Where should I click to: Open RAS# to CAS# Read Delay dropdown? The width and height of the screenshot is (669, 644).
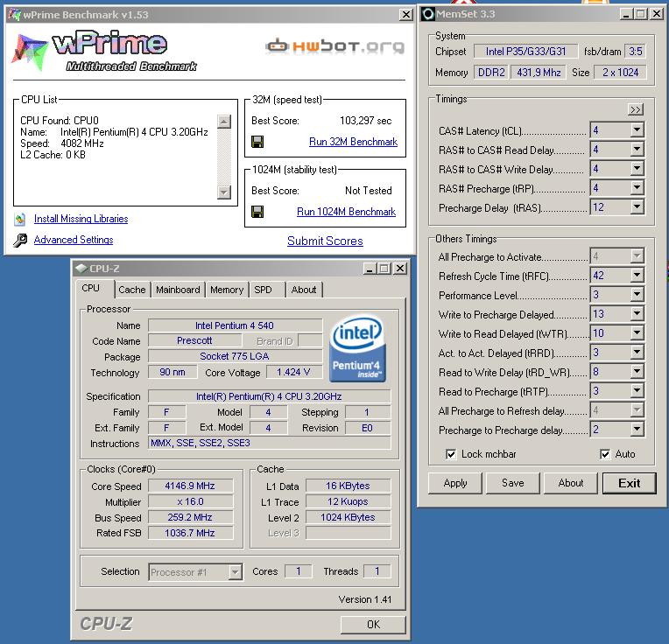click(637, 149)
